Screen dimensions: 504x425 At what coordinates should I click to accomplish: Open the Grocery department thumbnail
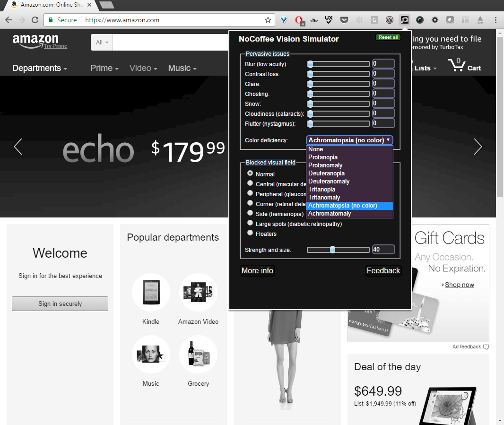point(198,355)
